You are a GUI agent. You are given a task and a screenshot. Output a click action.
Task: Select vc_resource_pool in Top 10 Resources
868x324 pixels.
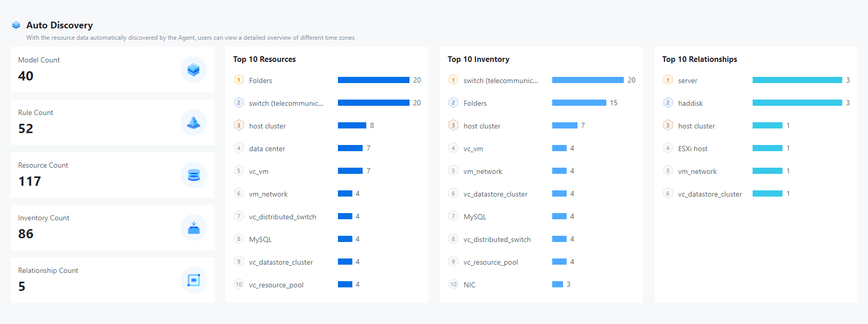coord(276,285)
